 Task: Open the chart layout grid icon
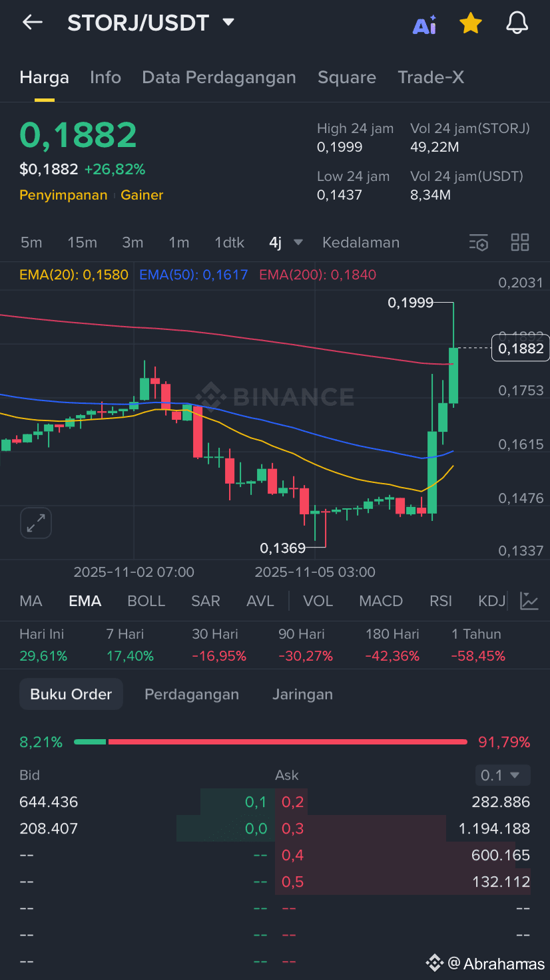(x=519, y=242)
